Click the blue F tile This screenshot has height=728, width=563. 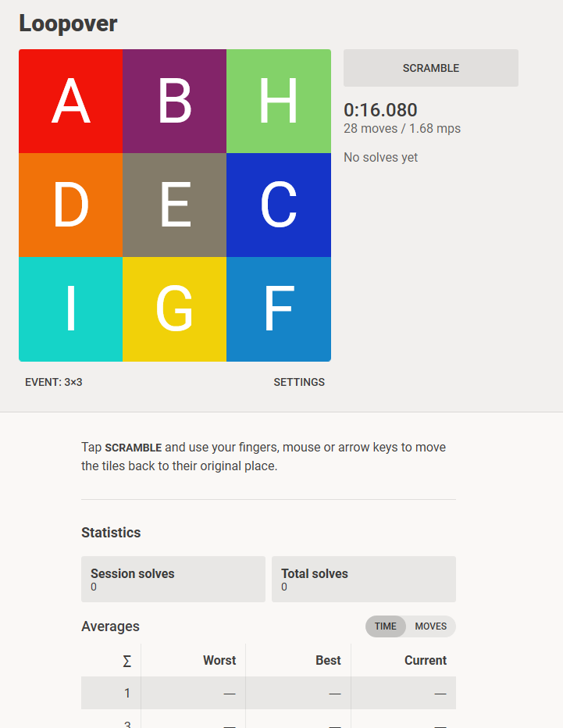point(279,309)
